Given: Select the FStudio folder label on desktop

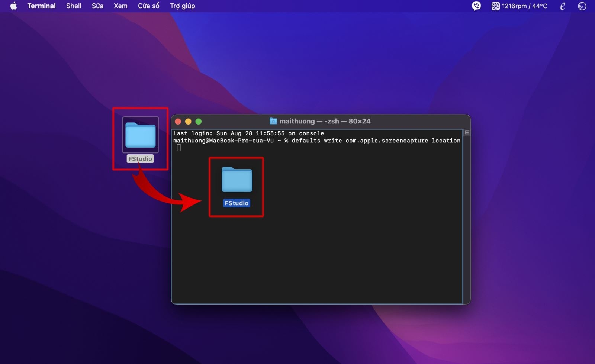Looking at the screenshot, I should click(x=140, y=159).
